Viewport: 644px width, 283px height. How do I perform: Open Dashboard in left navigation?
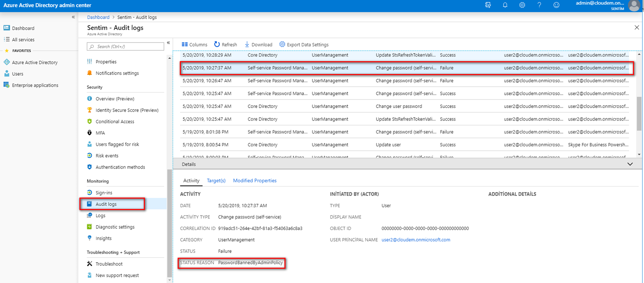[23, 28]
